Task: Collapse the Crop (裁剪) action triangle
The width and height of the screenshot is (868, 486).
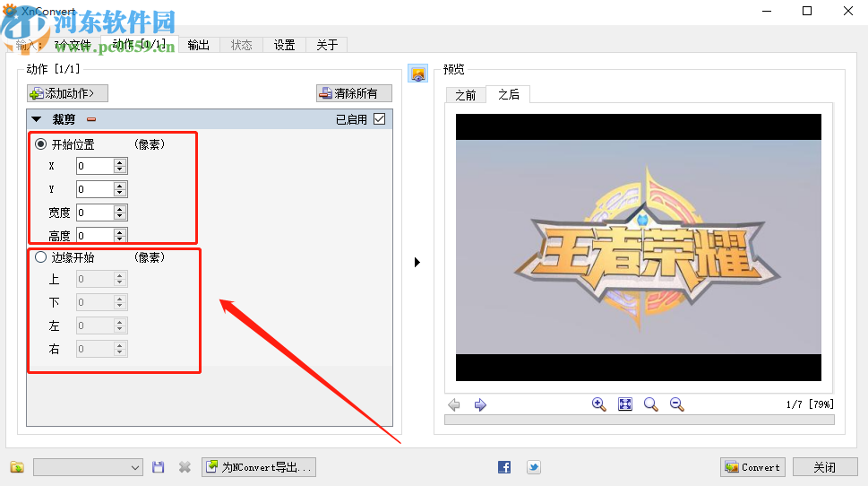Action: pos(37,119)
